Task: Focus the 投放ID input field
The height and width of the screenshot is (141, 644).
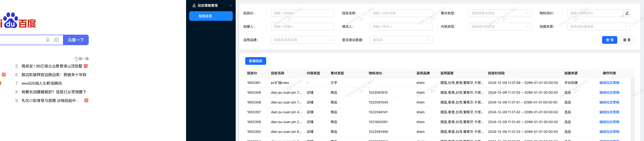Action: (302, 13)
